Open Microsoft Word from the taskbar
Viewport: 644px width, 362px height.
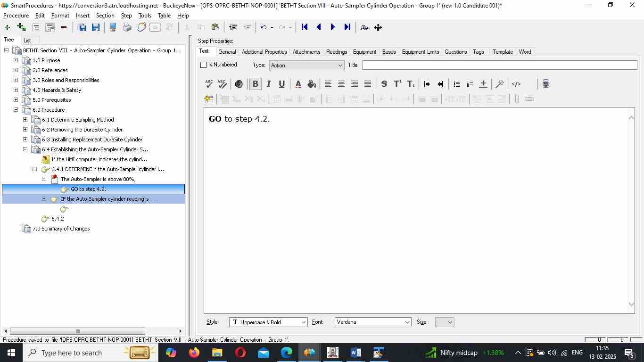pyautogui.click(x=356, y=353)
